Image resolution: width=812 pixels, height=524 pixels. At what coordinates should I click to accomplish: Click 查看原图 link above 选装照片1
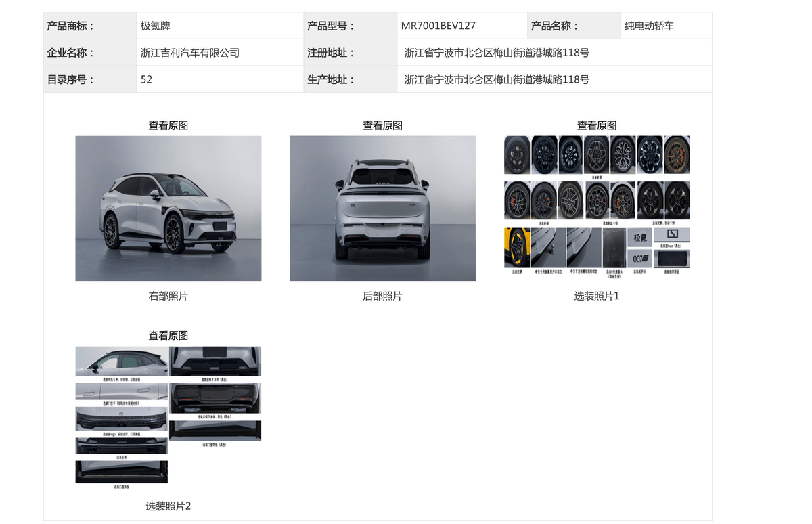pos(596,125)
